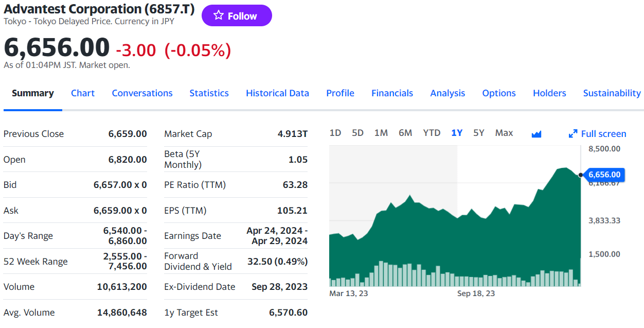This screenshot has height=328, width=644.
Task: Open the Conversations tab
Action: (x=142, y=93)
